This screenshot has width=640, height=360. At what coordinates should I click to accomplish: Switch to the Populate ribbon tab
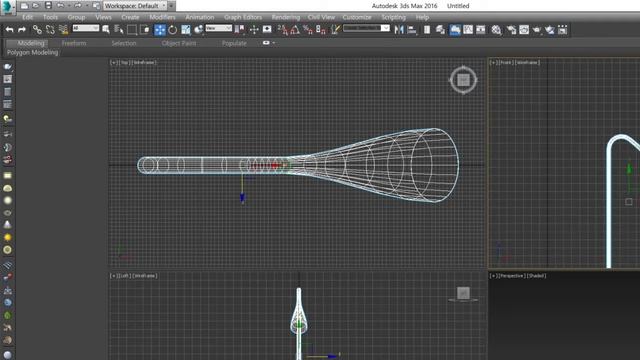click(234, 43)
